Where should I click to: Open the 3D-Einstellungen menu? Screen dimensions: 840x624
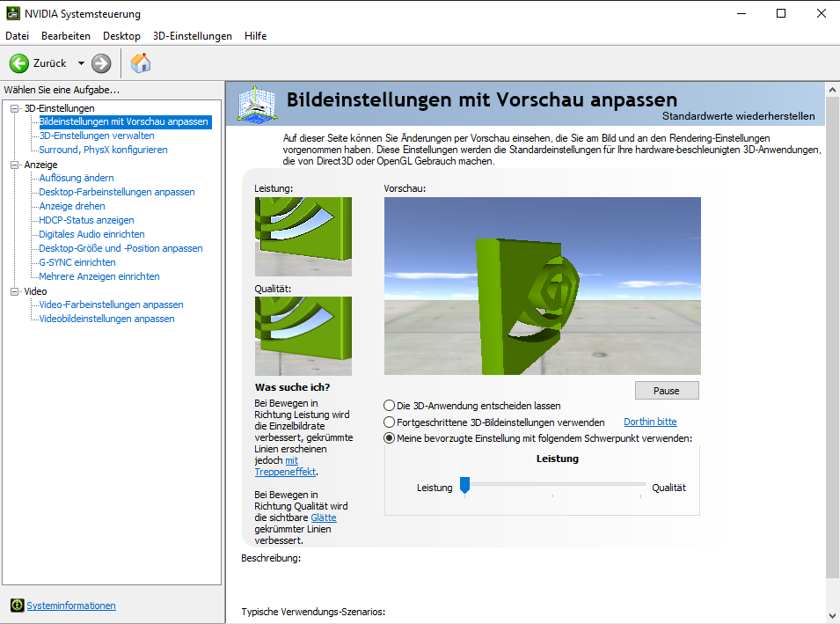(x=193, y=36)
